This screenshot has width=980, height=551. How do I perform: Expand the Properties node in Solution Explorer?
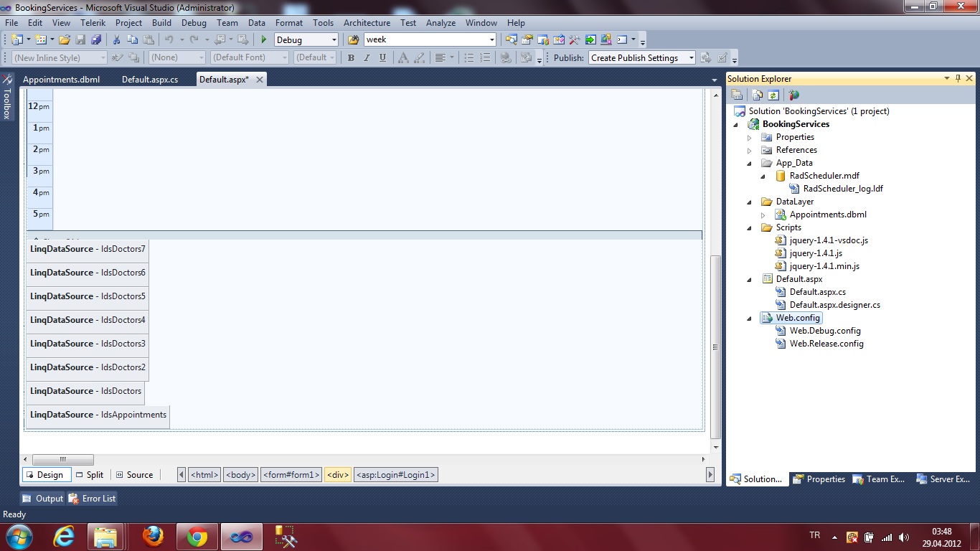pos(749,137)
